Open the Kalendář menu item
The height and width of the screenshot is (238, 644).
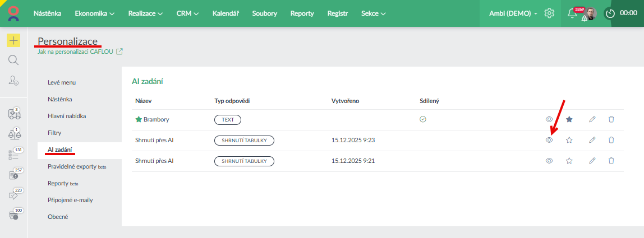tap(226, 13)
